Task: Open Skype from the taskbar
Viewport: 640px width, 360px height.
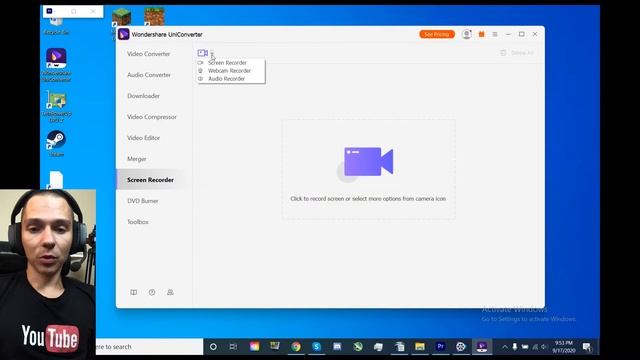Action: [316, 347]
